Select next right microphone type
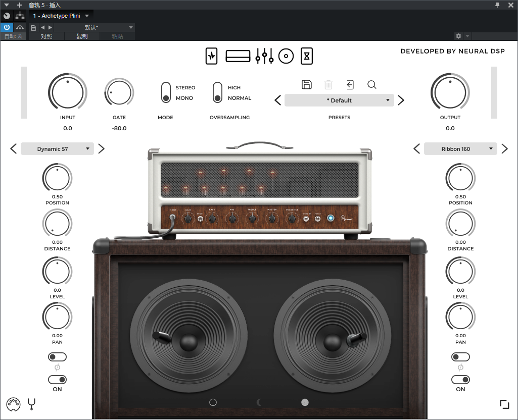The height and width of the screenshot is (420, 518). pyautogui.click(x=504, y=149)
